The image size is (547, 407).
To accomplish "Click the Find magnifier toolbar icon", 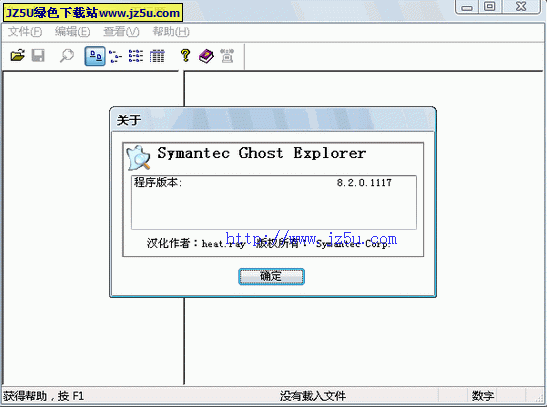I will [x=67, y=55].
